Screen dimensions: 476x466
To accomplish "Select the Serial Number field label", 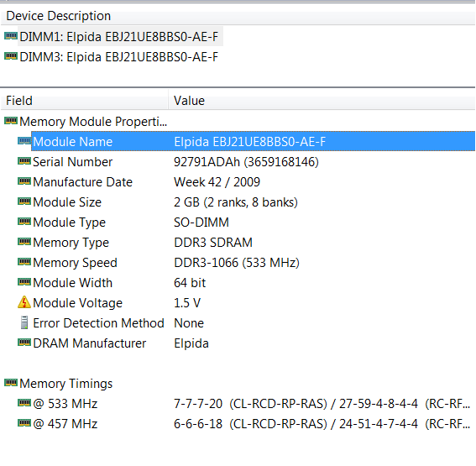I will 72,162.
